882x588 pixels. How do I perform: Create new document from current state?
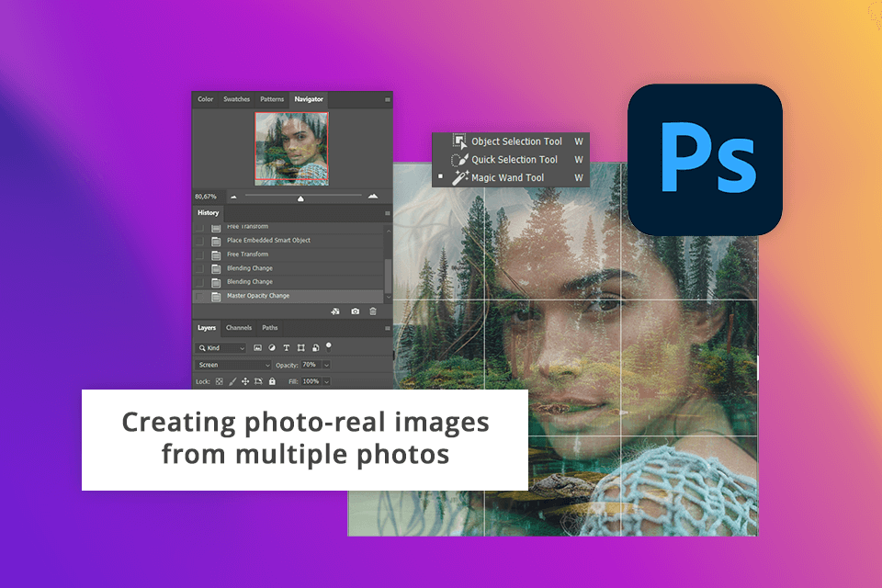pyautogui.click(x=335, y=311)
